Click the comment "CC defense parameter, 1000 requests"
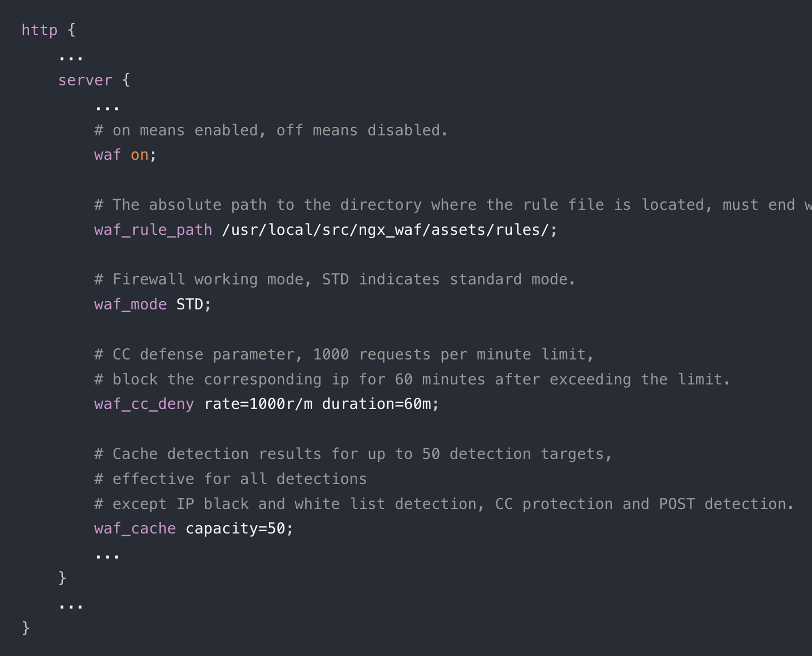The image size is (812, 656). (x=344, y=355)
